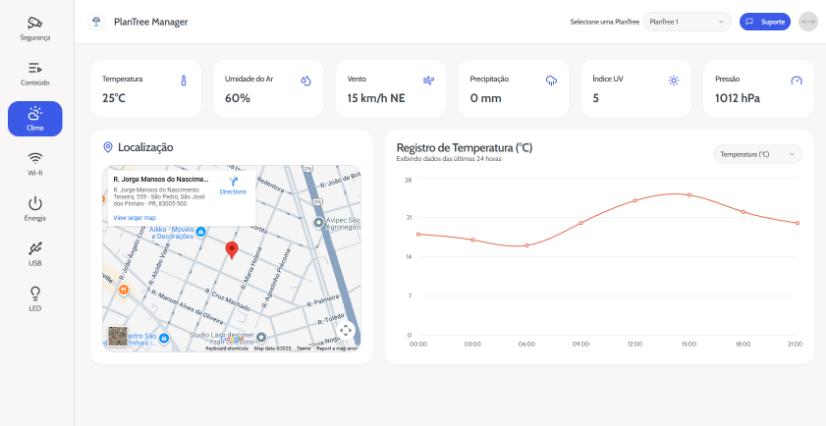Click the Temperatura 25°C card

[145, 89]
